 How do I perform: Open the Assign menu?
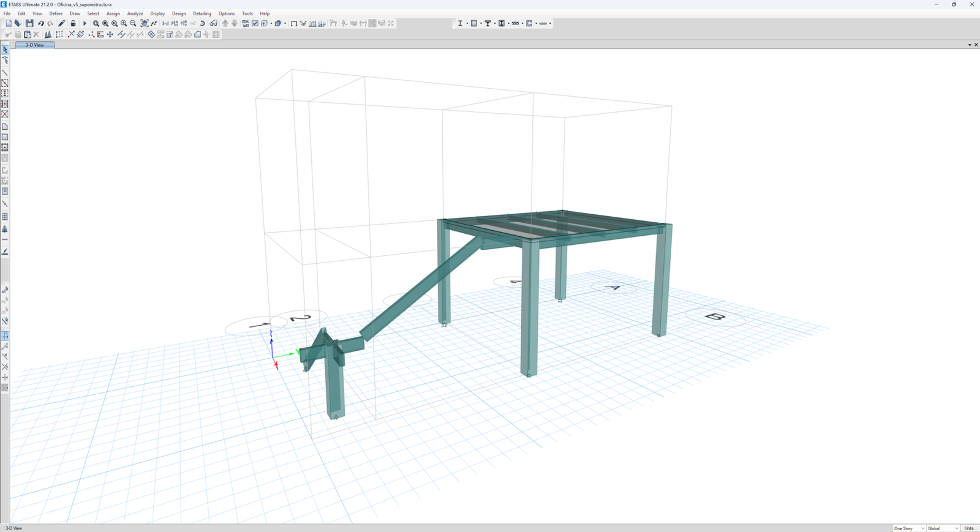[x=113, y=13]
